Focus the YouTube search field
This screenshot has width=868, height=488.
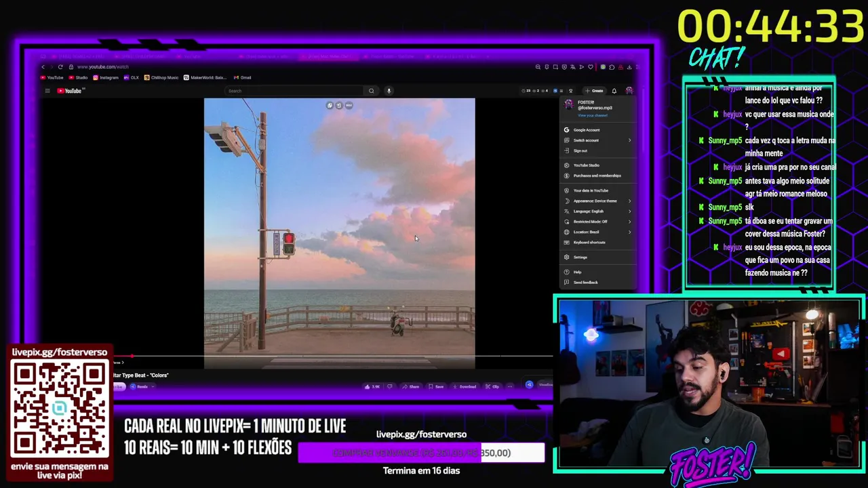tap(295, 91)
